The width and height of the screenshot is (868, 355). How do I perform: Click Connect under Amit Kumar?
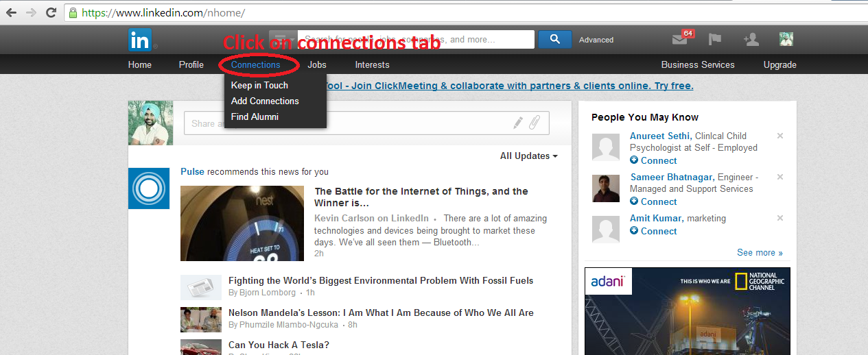coord(659,231)
